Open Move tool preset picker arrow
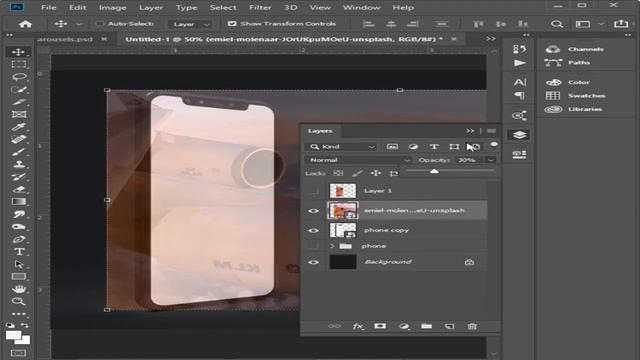 pos(79,24)
